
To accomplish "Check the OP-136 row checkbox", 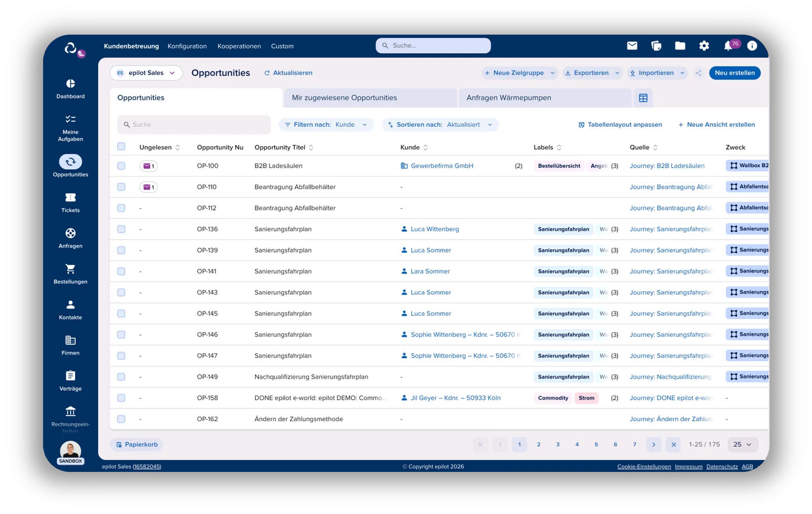I will (121, 229).
